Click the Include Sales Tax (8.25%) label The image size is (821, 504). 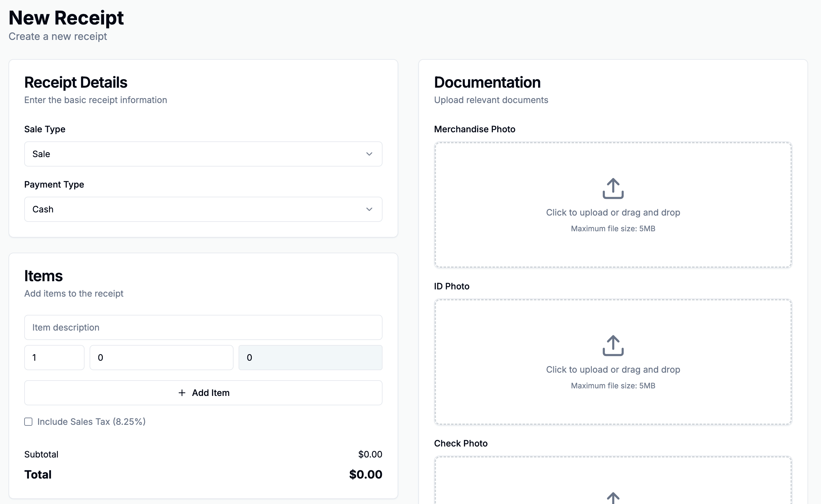(91, 422)
